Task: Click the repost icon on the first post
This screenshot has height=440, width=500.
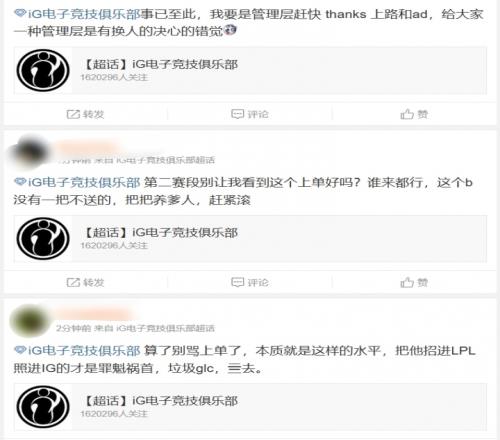Action: [x=73, y=114]
